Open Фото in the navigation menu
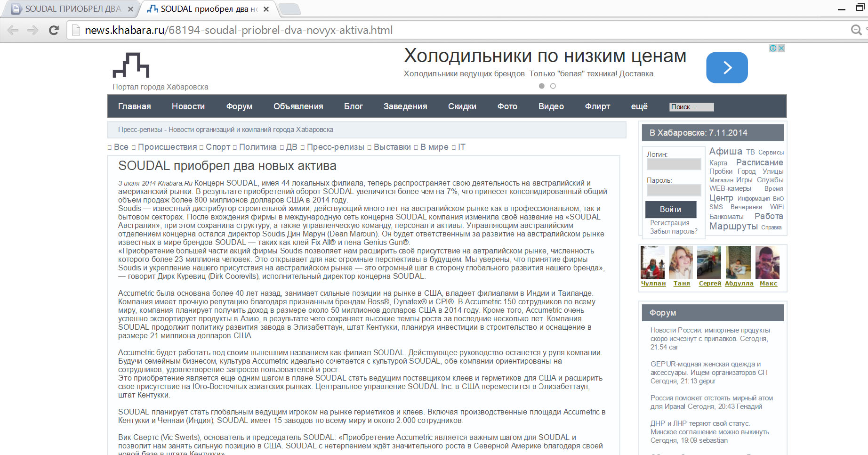Screen dimensions: 868x455 click(507, 106)
